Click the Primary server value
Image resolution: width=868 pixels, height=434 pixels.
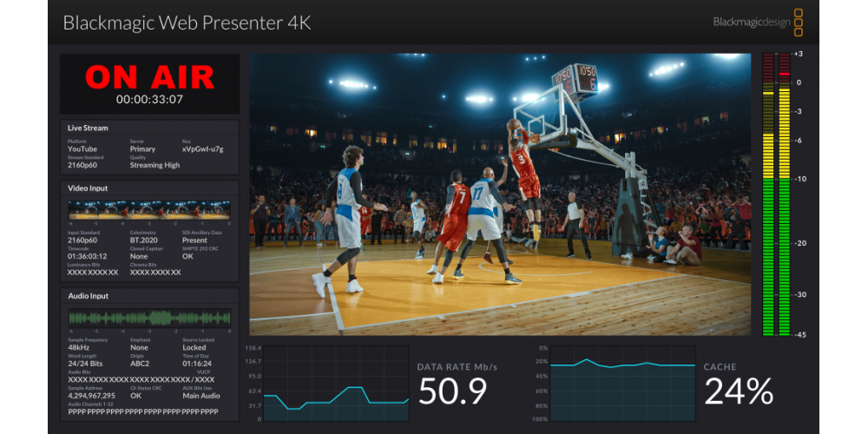[142, 149]
